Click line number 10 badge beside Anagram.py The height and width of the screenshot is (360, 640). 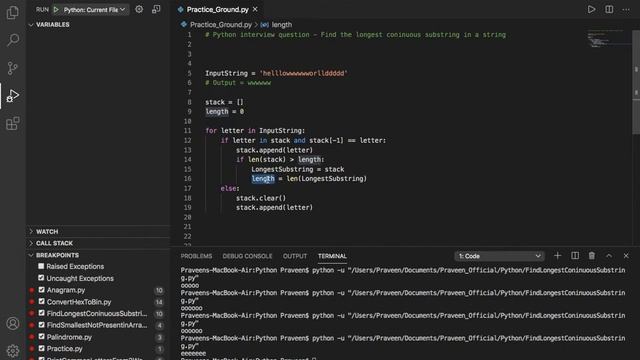click(159, 290)
